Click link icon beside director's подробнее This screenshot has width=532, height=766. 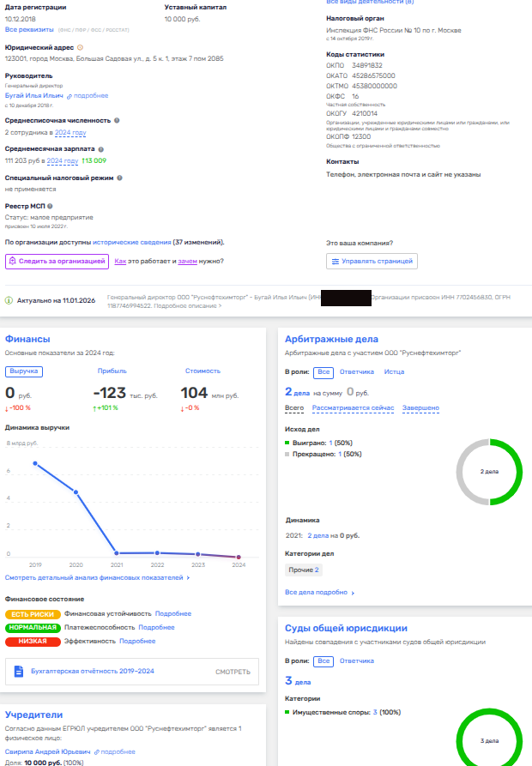coord(70,96)
